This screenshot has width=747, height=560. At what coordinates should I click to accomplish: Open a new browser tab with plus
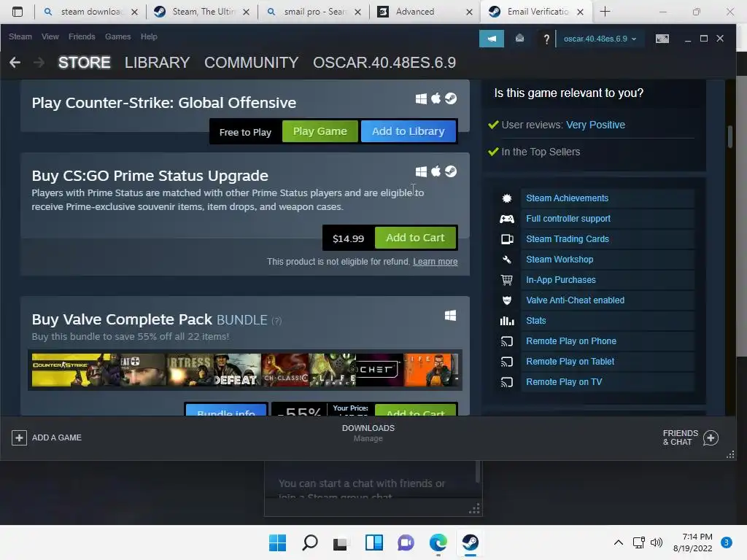[x=605, y=12]
